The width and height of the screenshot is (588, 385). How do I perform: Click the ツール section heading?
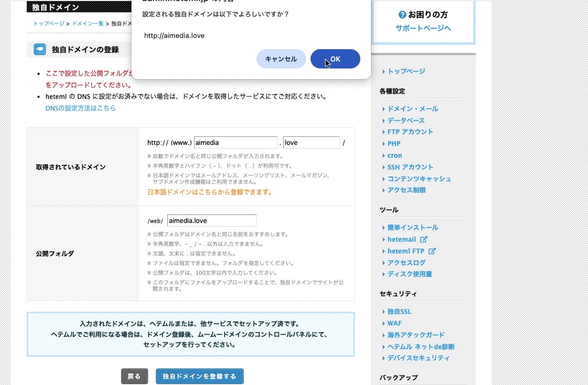[389, 210]
